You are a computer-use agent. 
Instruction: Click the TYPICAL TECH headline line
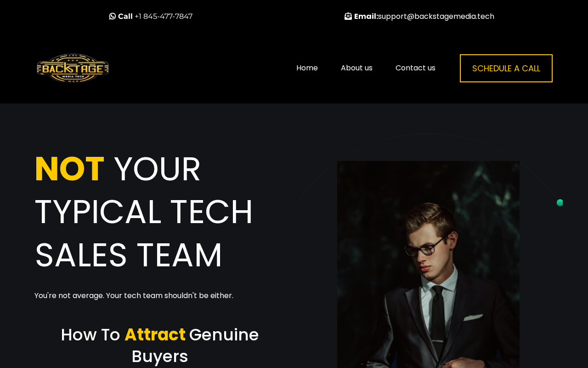point(144,212)
